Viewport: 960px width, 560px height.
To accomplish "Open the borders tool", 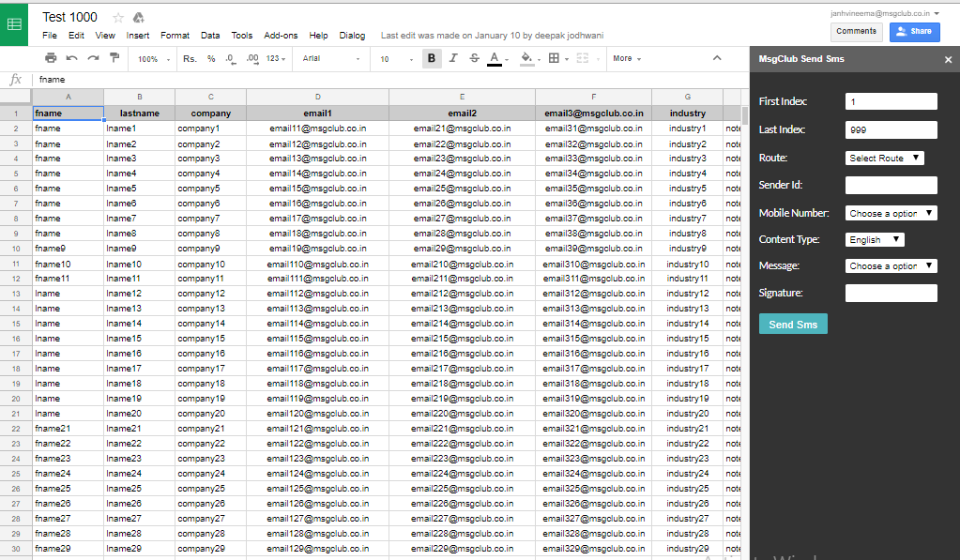I will (x=554, y=58).
